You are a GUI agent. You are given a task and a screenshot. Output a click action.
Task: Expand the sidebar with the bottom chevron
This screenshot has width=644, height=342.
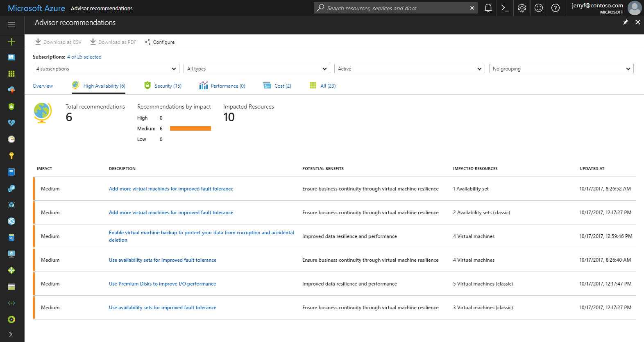click(11, 334)
